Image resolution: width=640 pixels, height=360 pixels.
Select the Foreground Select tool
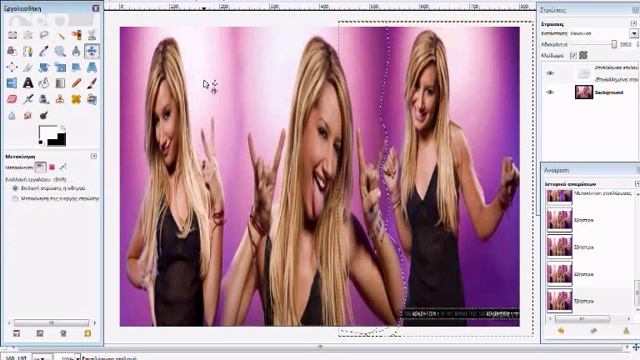click(x=12, y=51)
